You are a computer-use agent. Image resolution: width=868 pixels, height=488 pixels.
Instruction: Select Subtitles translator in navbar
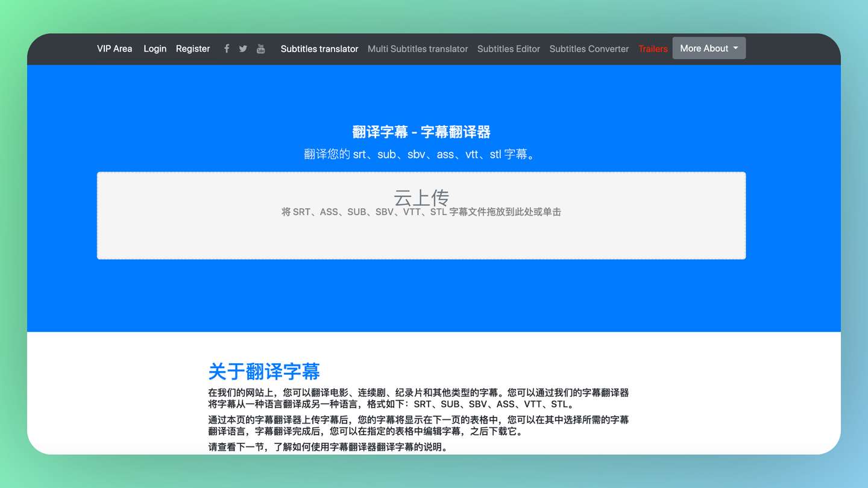[x=319, y=49]
